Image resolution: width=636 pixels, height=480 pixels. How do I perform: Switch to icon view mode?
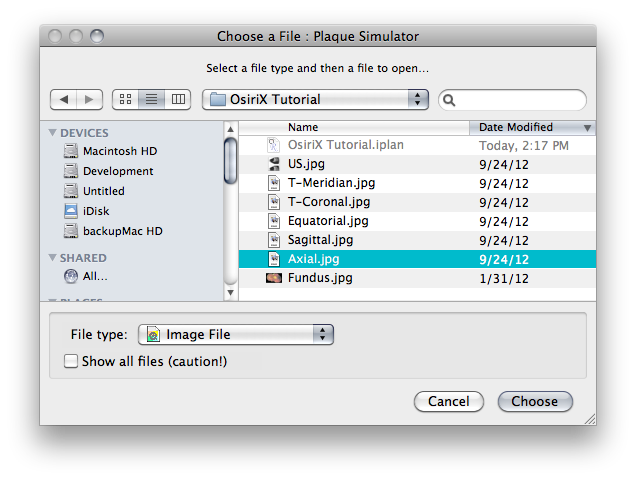tap(126, 99)
